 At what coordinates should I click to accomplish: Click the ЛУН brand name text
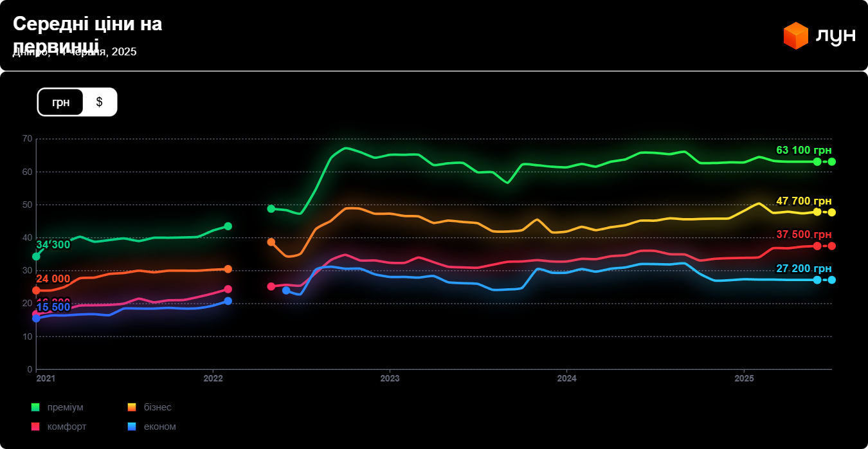(835, 35)
